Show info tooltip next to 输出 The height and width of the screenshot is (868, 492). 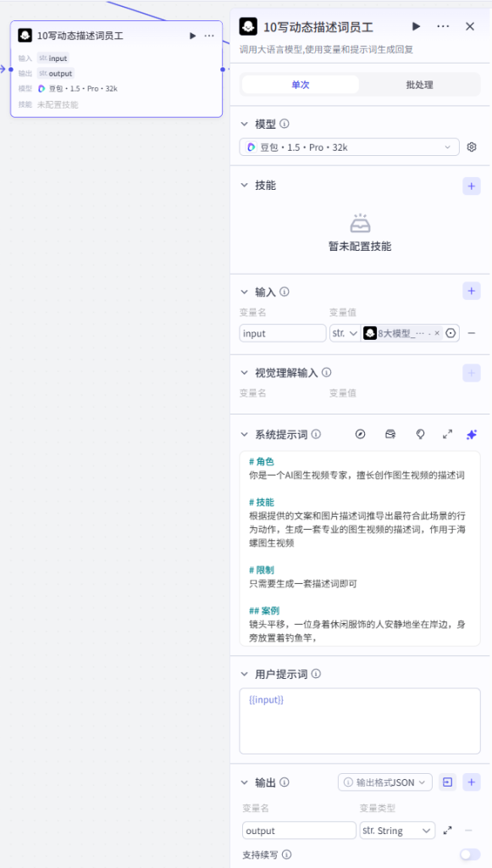[x=285, y=782]
